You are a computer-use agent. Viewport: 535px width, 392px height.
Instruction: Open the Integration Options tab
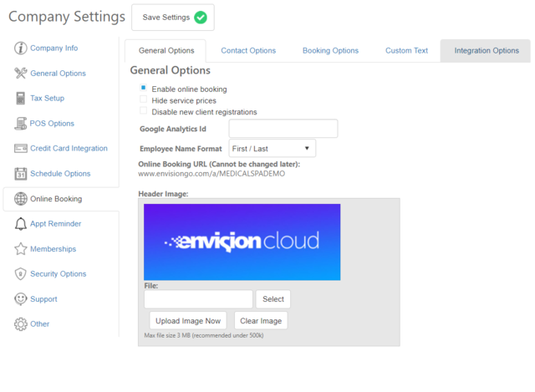coord(487,50)
